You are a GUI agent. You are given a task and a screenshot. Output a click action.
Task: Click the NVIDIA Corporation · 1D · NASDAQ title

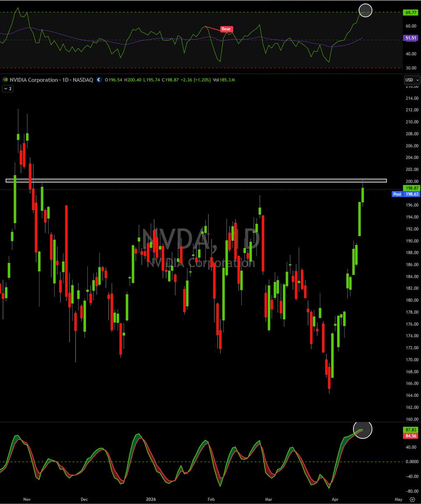(51, 80)
